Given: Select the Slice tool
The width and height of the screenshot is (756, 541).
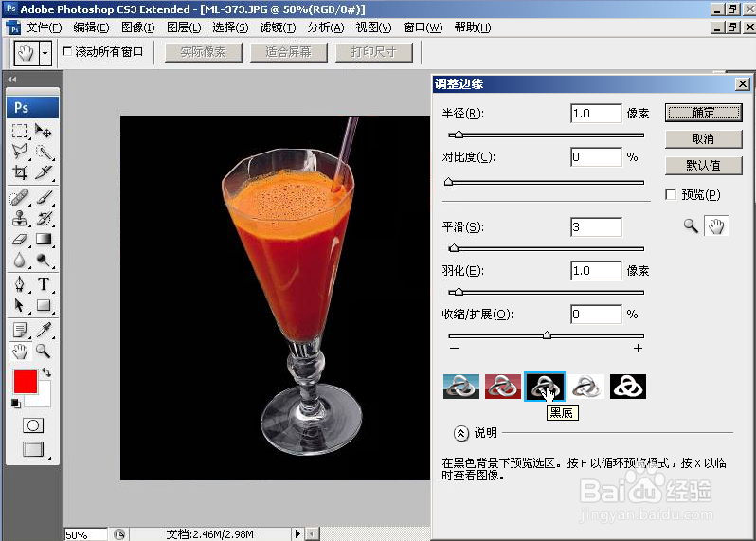Looking at the screenshot, I should click(x=44, y=172).
